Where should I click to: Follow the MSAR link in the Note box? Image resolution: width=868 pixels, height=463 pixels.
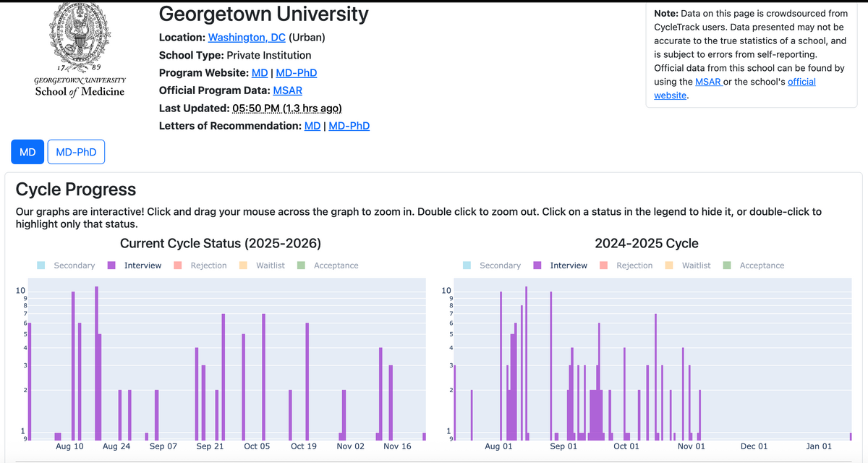(x=708, y=82)
